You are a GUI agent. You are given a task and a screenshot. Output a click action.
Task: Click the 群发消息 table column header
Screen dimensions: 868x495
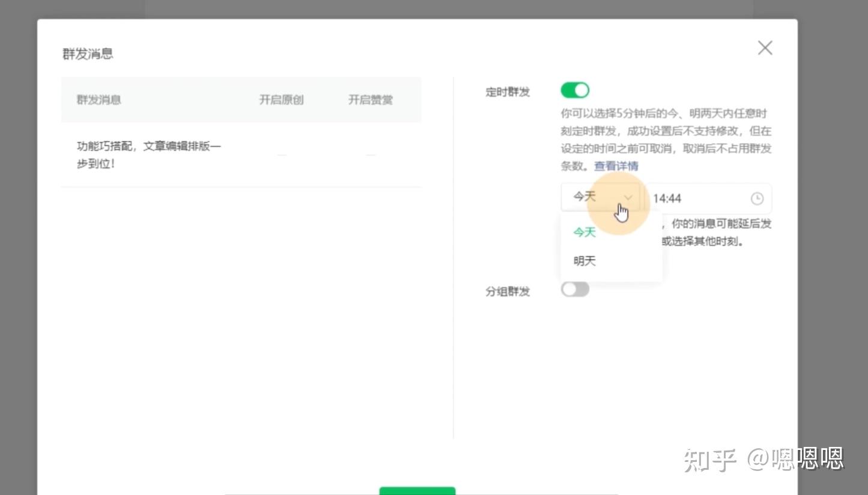(99, 100)
